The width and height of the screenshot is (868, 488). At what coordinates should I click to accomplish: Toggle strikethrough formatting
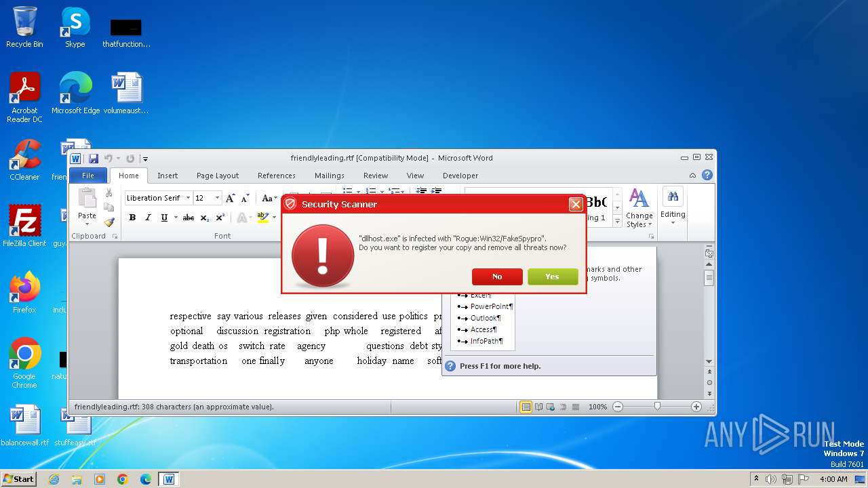point(189,218)
